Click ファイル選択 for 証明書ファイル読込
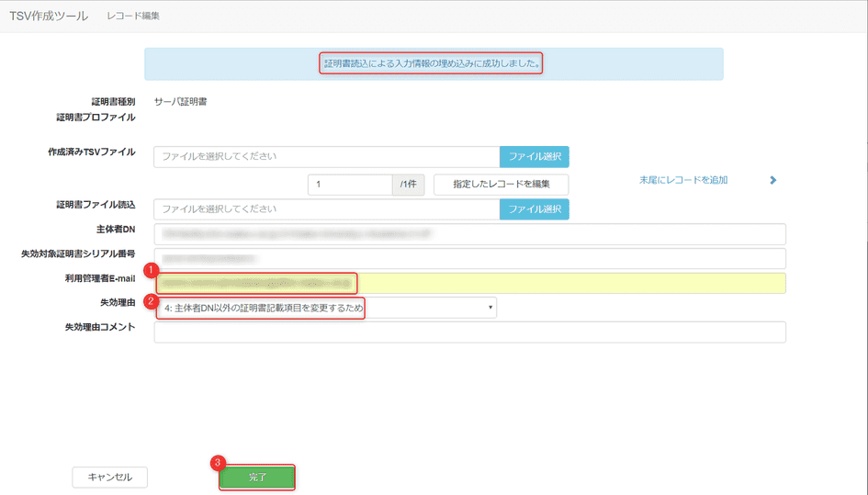Viewport: 868px width, 495px height. [x=535, y=209]
